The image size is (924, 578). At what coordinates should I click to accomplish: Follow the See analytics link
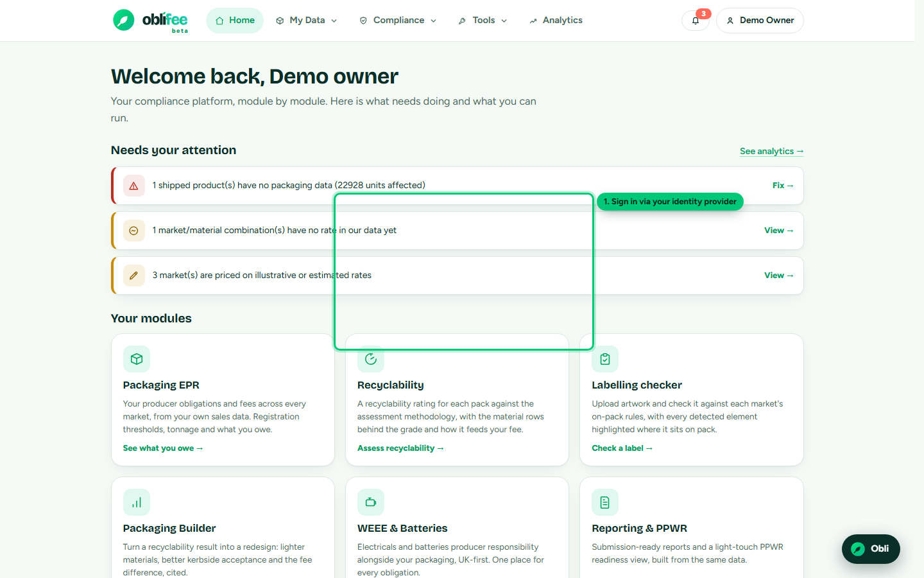tap(771, 152)
